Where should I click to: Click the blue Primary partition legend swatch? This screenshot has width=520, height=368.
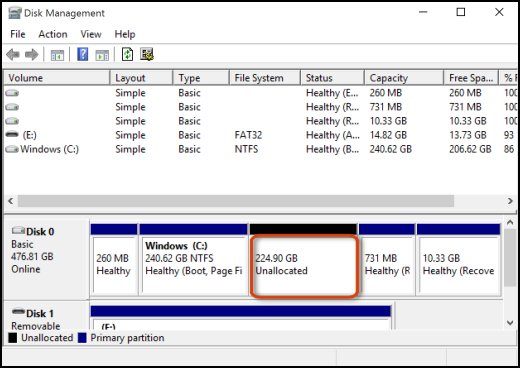(x=82, y=338)
